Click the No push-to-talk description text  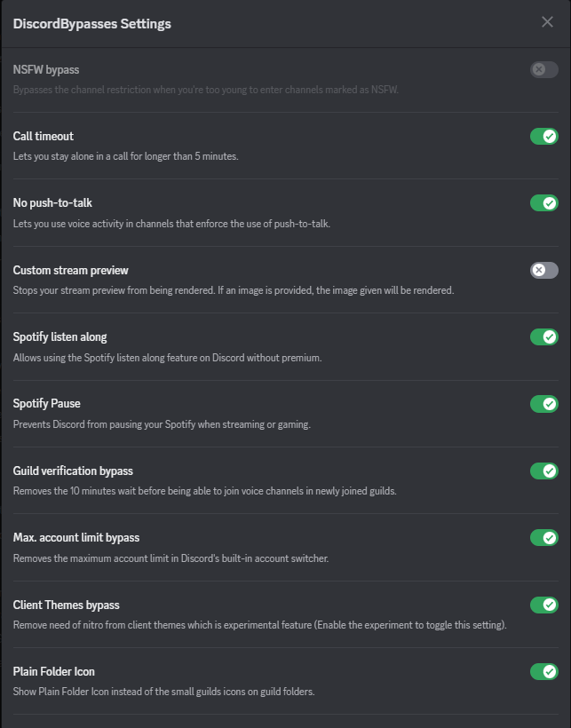pyautogui.click(x=171, y=224)
